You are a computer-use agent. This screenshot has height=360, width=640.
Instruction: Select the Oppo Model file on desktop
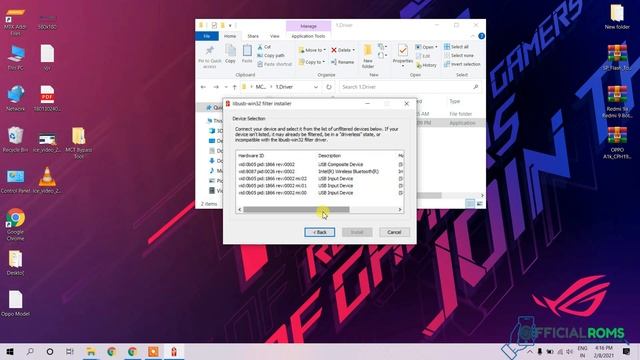(16, 304)
